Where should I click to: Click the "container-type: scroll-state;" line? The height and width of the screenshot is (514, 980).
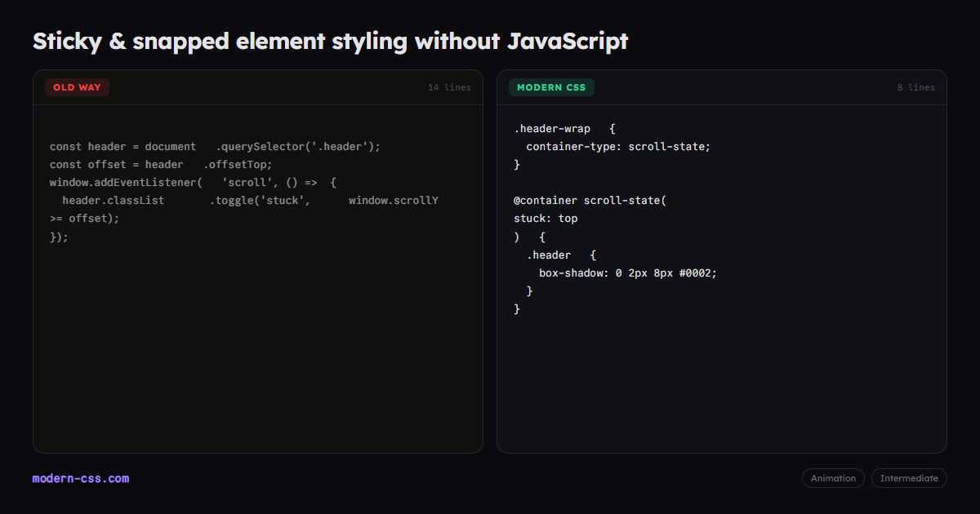coord(618,147)
